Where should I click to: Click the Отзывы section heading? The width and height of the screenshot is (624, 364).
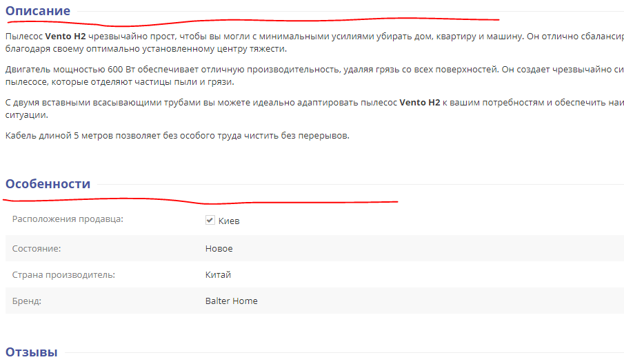pyautogui.click(x=32, y=352)
